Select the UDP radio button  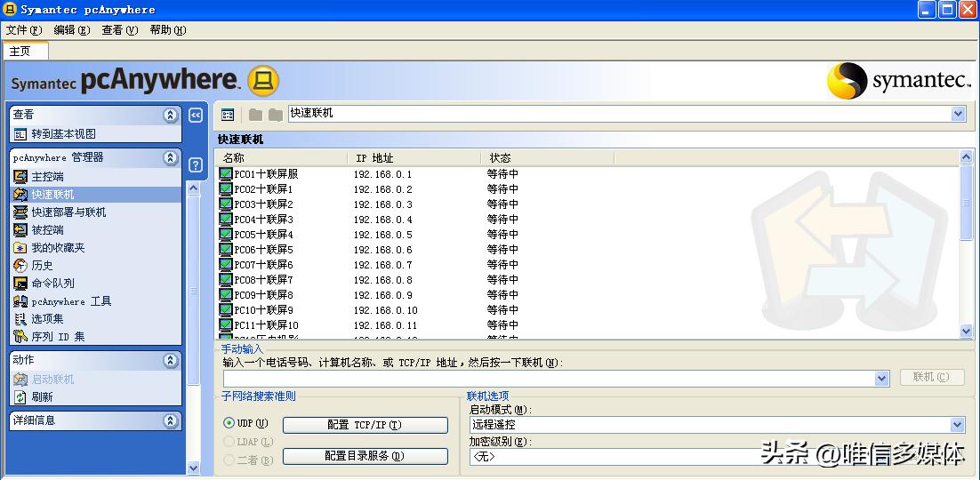[229, 424]
